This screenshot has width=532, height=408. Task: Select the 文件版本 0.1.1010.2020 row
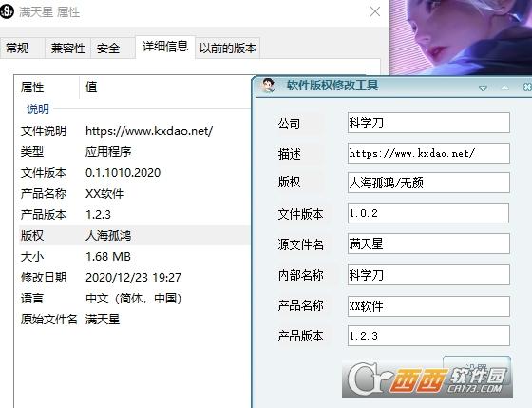coord(134,173)
